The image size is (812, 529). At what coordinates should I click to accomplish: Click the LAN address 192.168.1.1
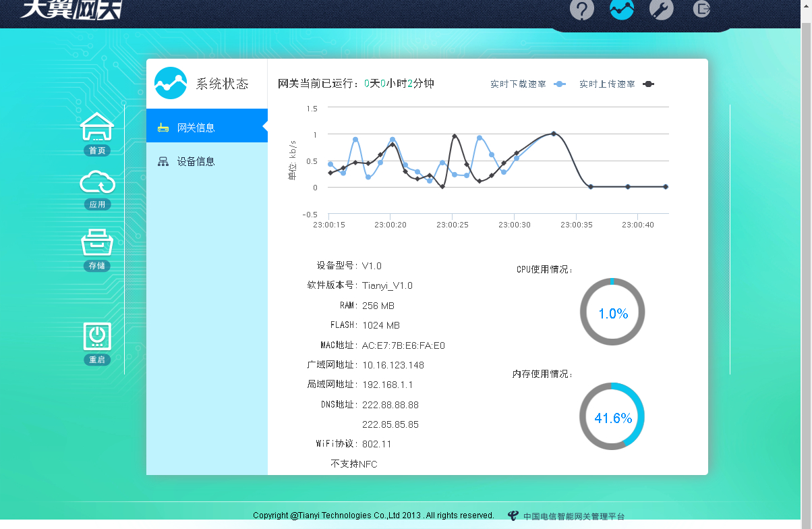tap(388, 385)
